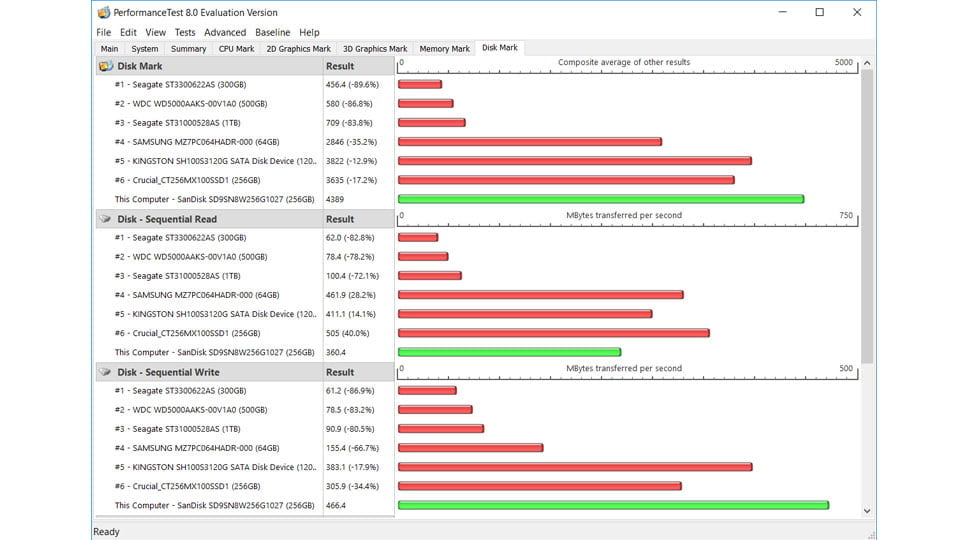Open the Advanced menu
Viewport: 960px width, 540px height.
[225, 32]
